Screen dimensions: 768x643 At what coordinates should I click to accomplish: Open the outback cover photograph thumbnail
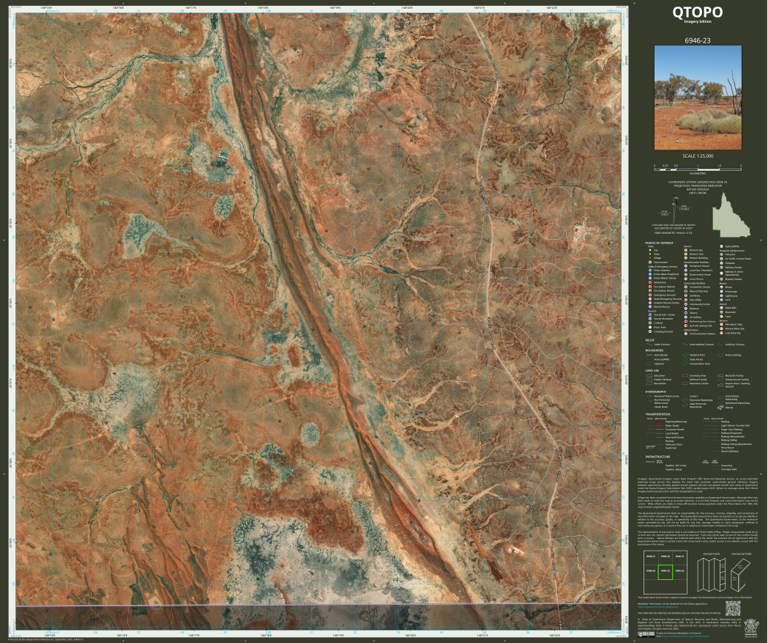click(698, 97)
